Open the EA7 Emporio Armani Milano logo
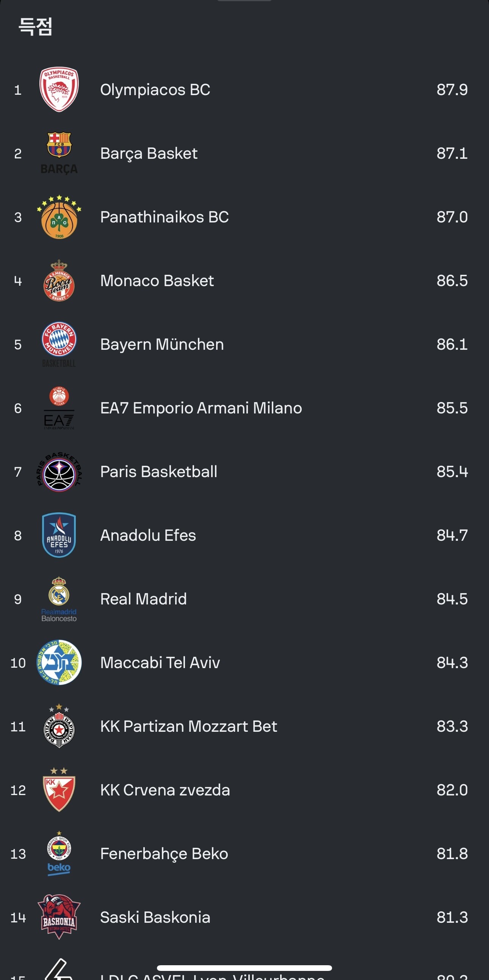The image size is (489, 980). click(x=59, y=408)
